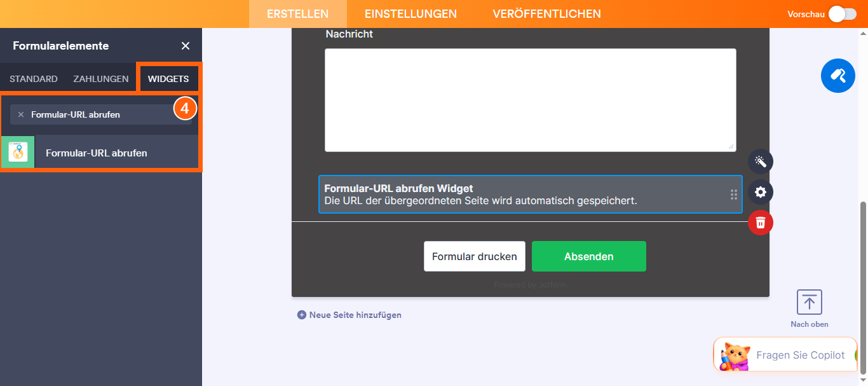Click the Nach oben arrow icon
This screenshot has width=868, height=386.
[x=809, y=302]
